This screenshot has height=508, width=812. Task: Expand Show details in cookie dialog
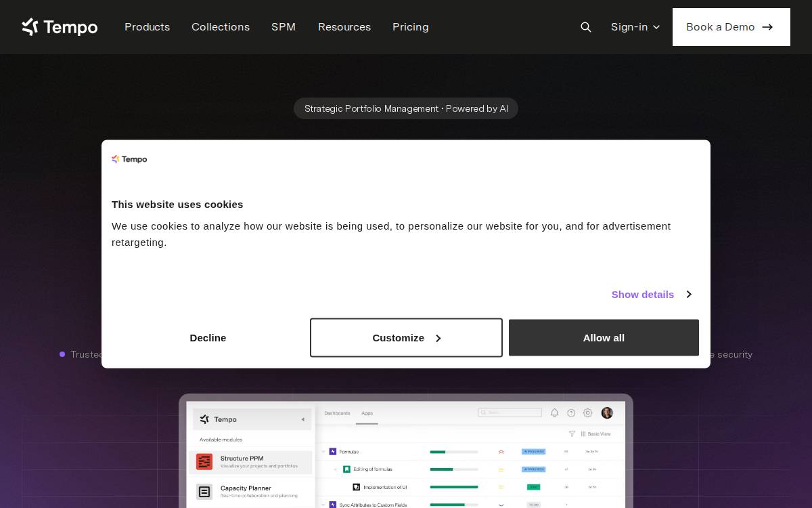point(651,294)
